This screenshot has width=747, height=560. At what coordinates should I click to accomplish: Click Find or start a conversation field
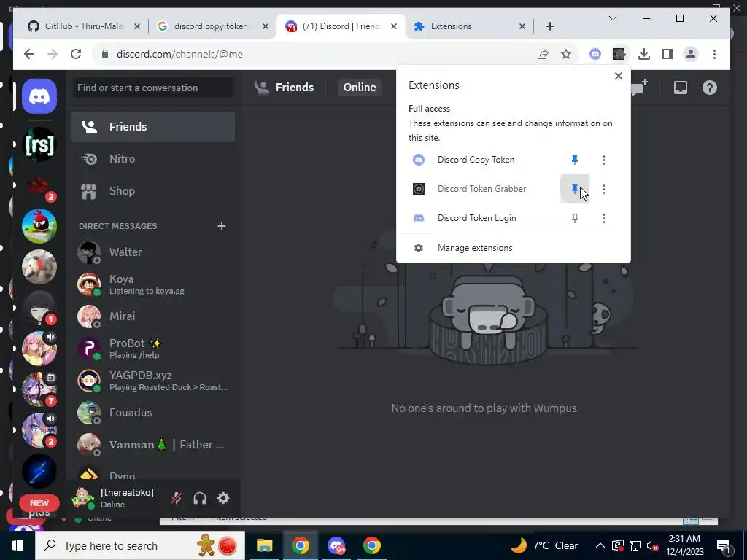(x=153, y=87)
